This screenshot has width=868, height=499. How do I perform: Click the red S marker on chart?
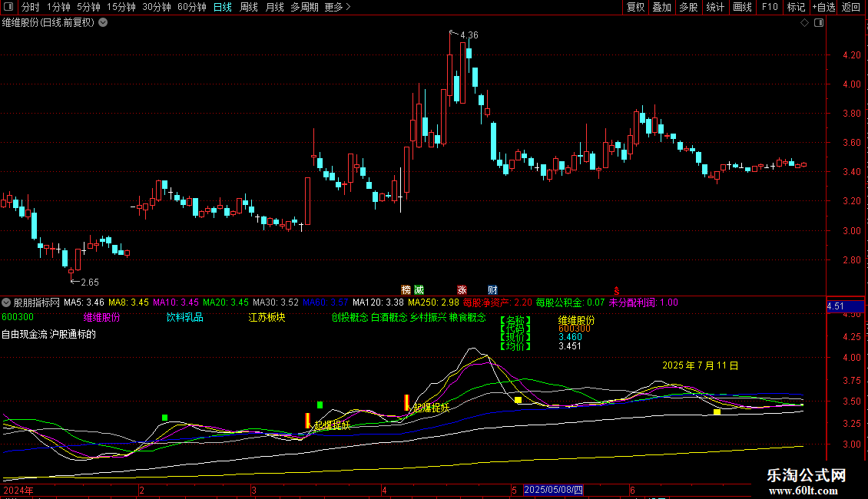coord(616,290)
